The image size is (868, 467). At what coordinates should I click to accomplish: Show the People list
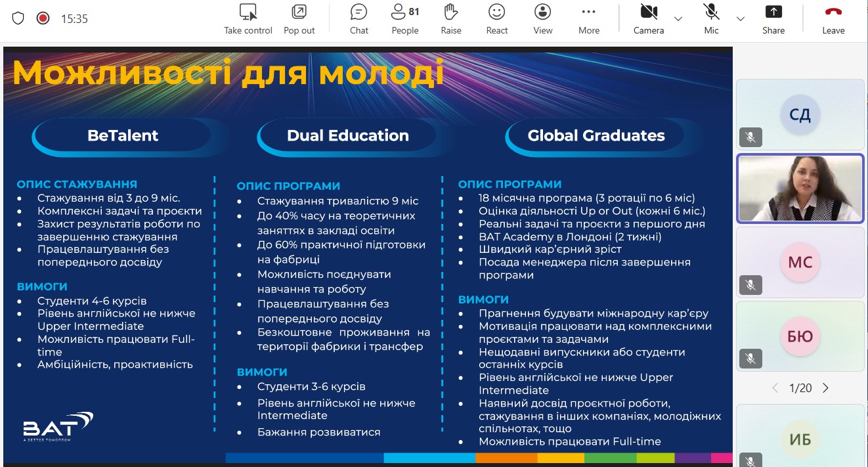pos(405,19)
